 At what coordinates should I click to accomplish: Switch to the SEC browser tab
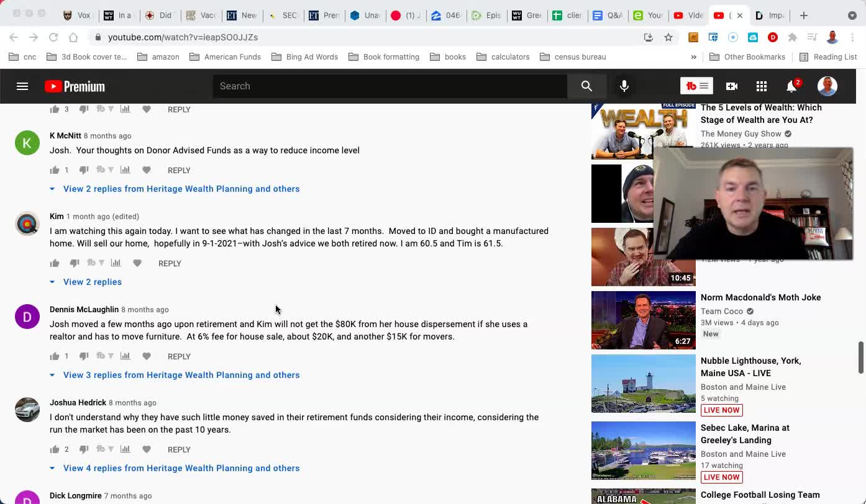tap(282, 15)
